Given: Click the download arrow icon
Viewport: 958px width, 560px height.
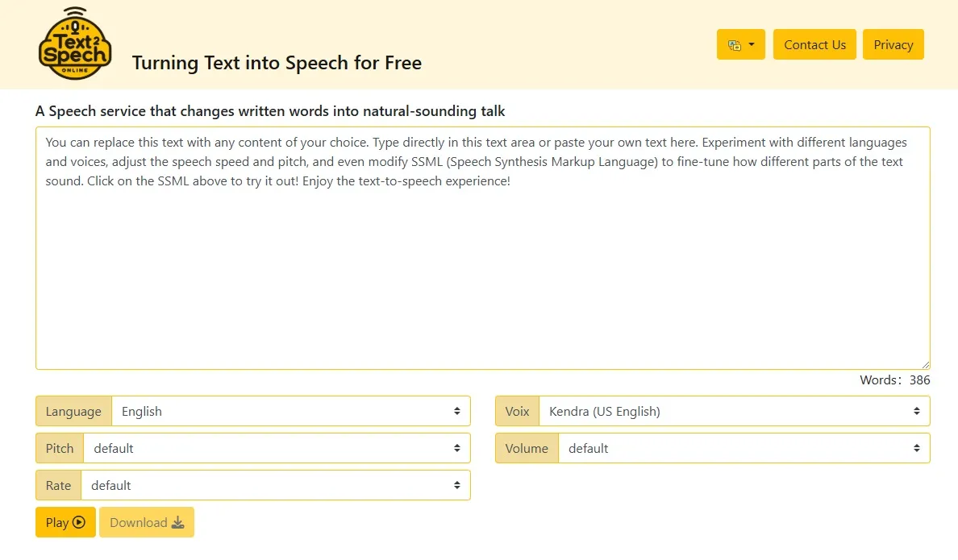Looking at the screenshot, I should [x=178, y=522].
